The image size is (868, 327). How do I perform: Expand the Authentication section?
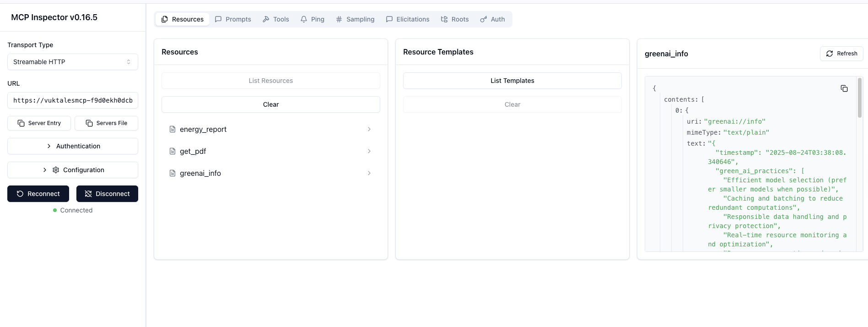point(72,146)
